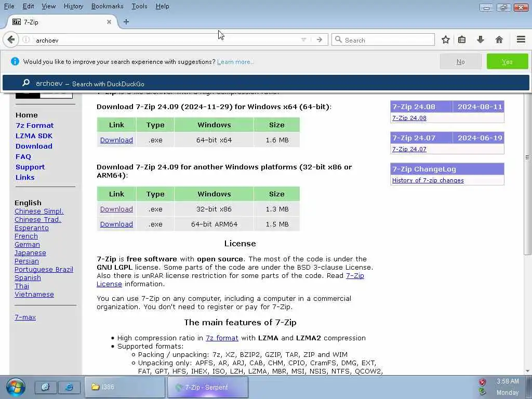Open the Bookmarks menu
This screenshot has height=399, width=532.
pos(107,6)
